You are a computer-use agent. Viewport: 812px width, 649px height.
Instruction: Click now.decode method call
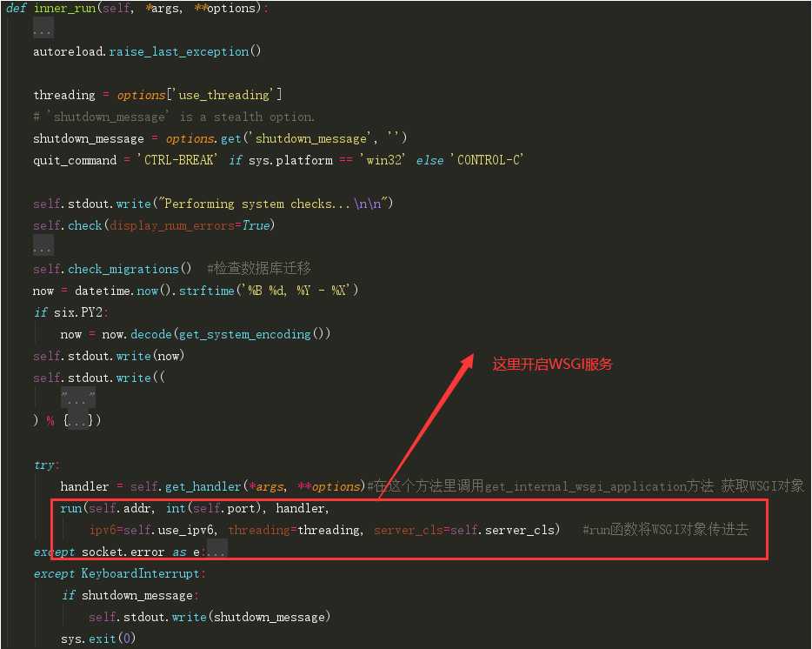click(136, 334)
